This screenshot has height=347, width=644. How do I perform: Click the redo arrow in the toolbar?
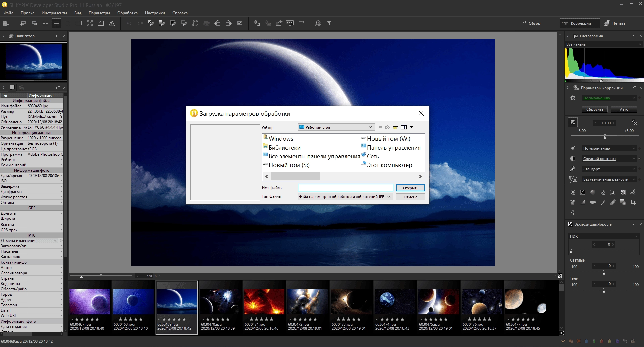pyautogui.click(x=140, y=23)
